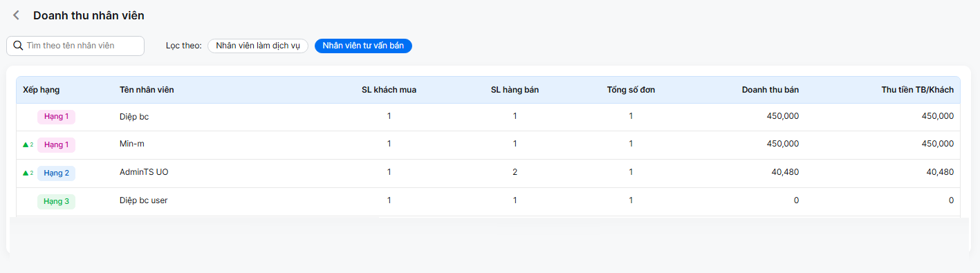980x273 pixels.
Task: Select the blue Hạng 2 badge
Action: 56,173
